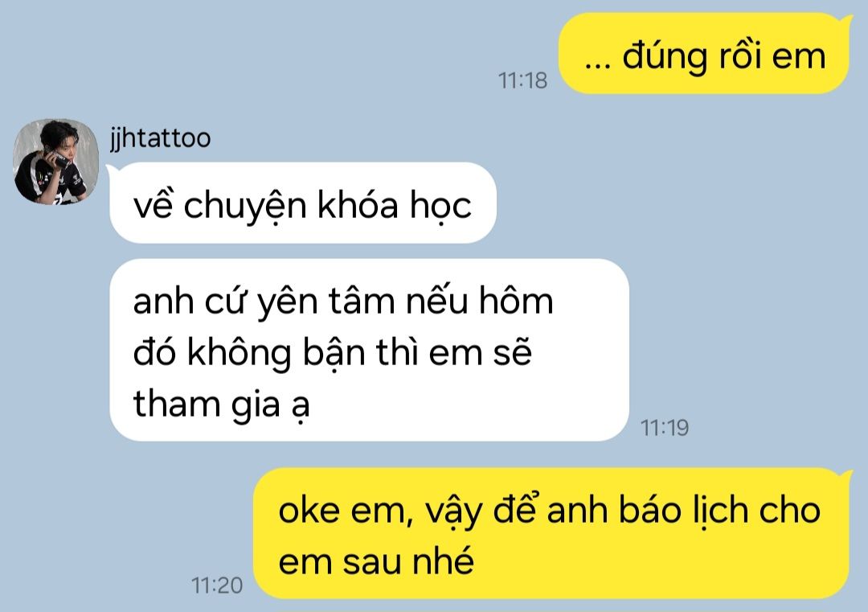
Task: Select the "... đúng rồi em" message bubble
Action: pos(703,53)
